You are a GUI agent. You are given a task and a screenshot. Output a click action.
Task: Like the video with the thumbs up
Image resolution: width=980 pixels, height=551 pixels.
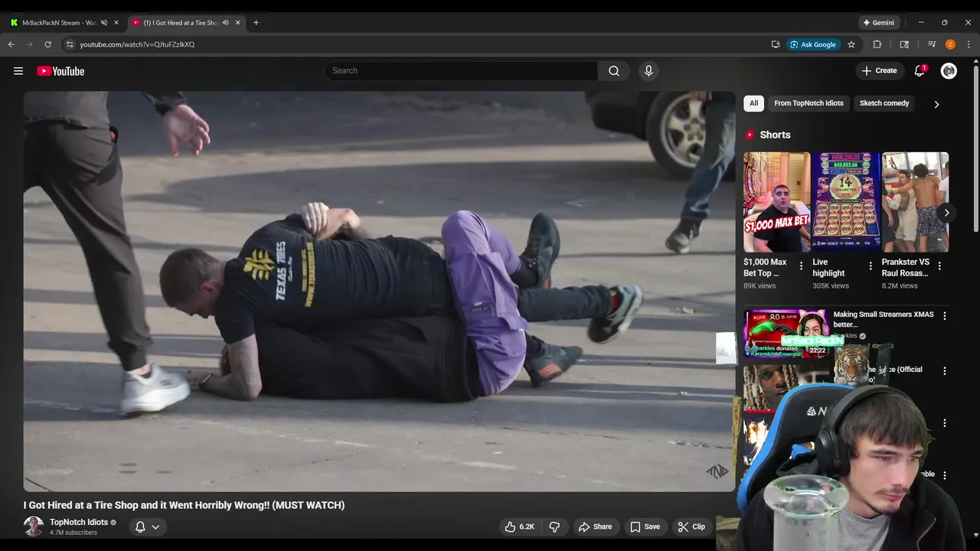(x=519, y=527)
